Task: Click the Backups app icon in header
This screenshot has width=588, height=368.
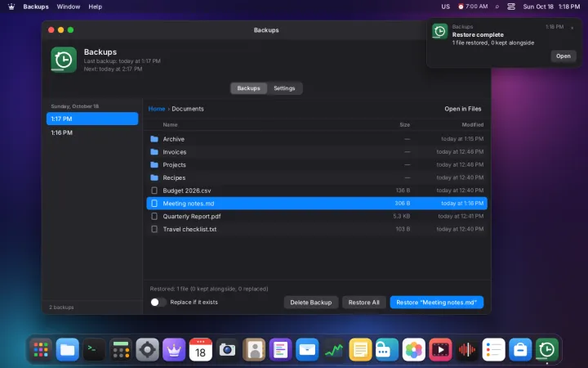Action: click(64, 60)
